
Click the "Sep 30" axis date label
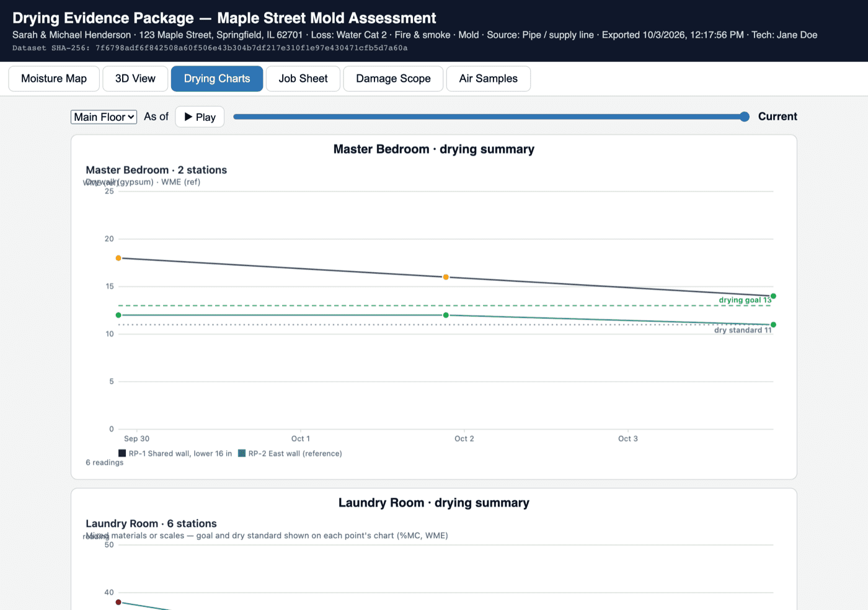[x=136, y=439]
